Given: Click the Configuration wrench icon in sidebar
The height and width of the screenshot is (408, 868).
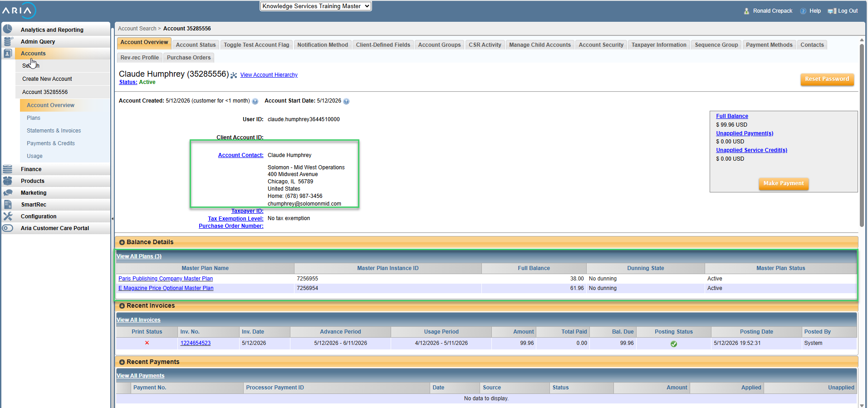Looking at the screenshot, I should coord(8,216).
